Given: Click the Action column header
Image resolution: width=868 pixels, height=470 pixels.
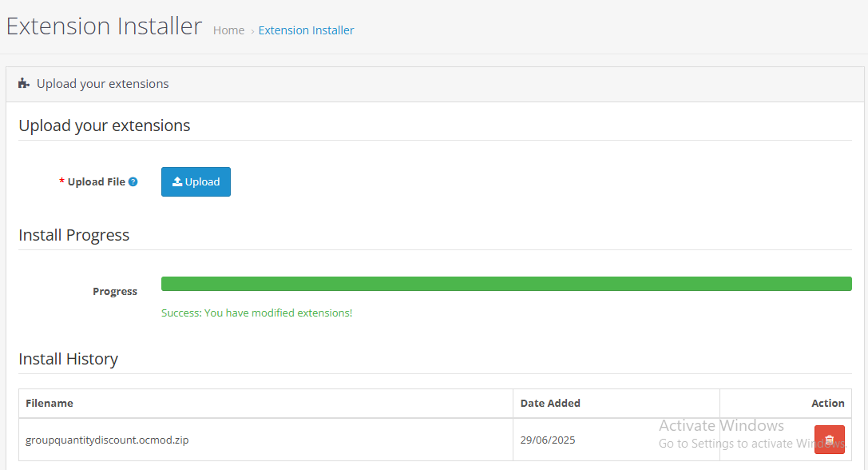Looking at the screenshot, I should coord(828,403).
